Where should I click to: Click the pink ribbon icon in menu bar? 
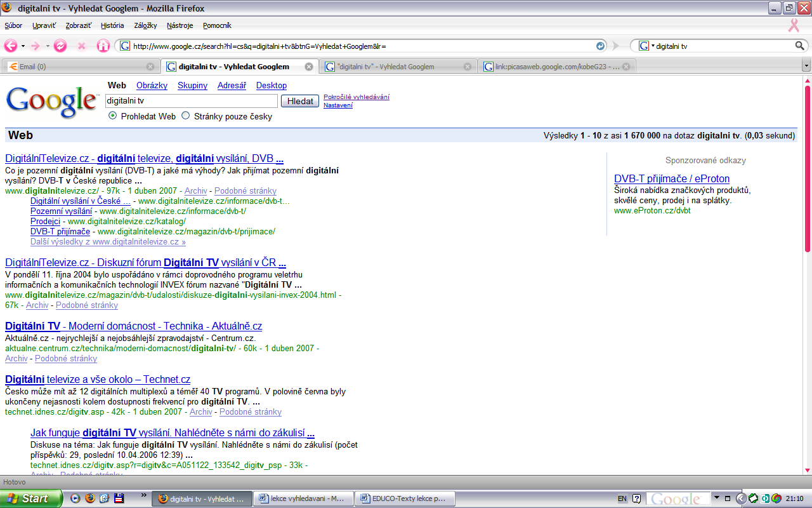pos(793,25)
